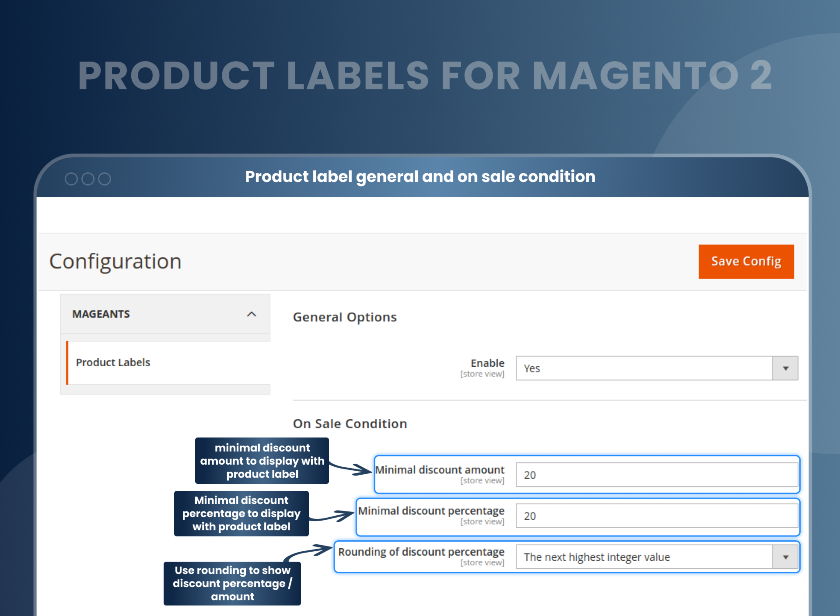This screenshot has width=840, height=616.
Task: Click the third browser window dot icon
Action: (x=105, y=179)
